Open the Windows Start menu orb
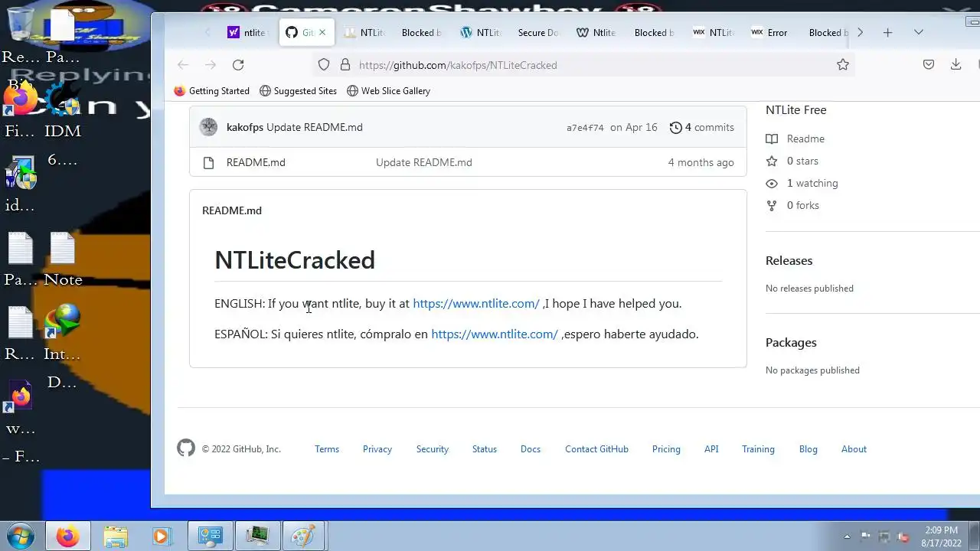The width and height of the screenshot is (980, 551). point(20,536)
